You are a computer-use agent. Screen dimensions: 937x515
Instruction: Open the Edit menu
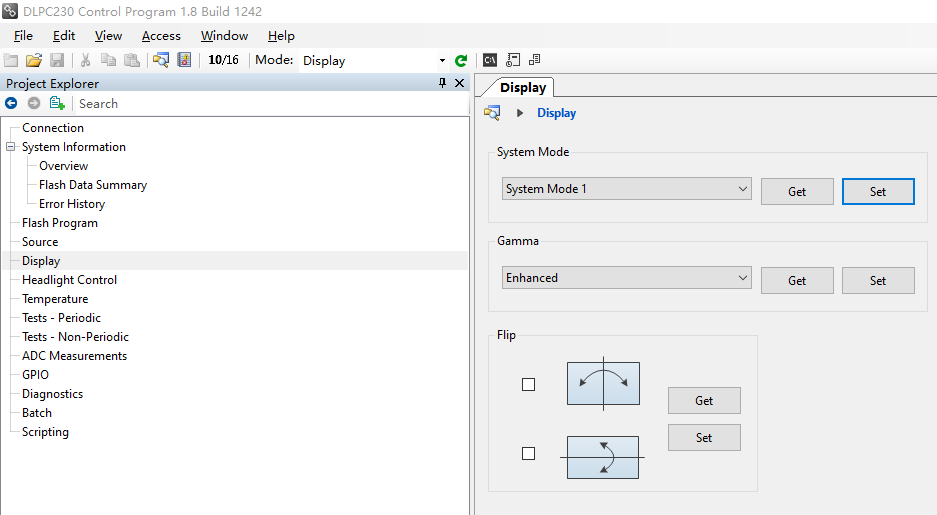pos(64,36)
